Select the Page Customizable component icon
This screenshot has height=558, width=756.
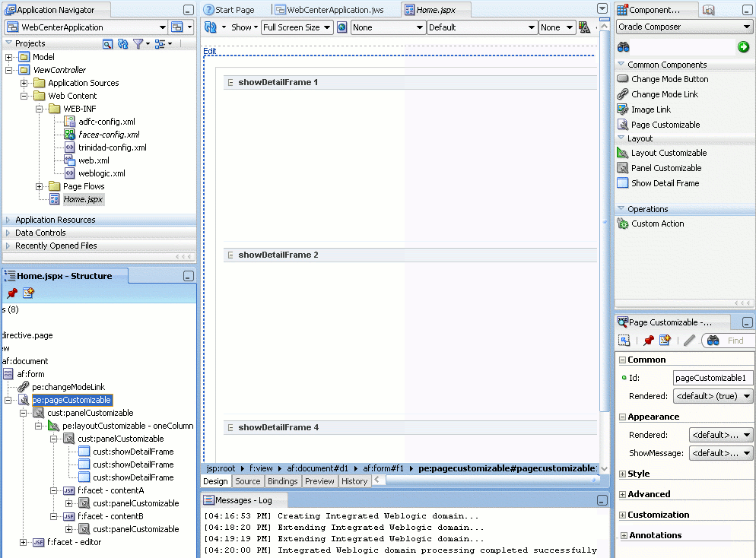coord(622,125)
